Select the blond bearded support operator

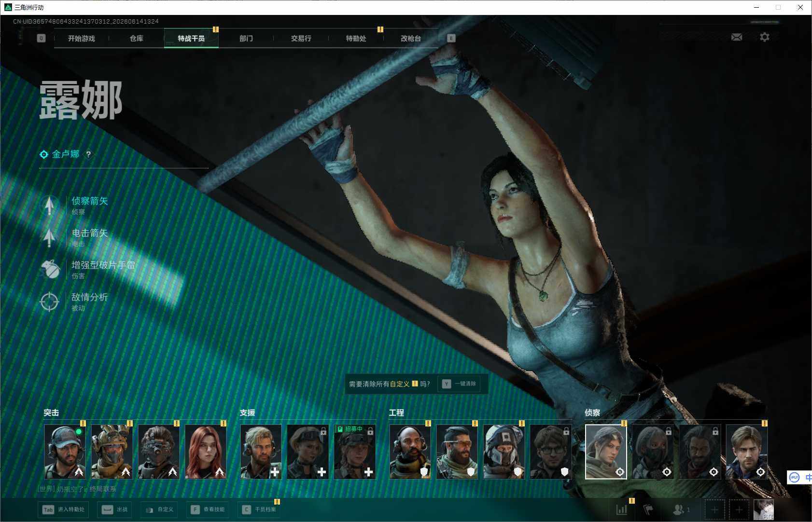point(261,452)
